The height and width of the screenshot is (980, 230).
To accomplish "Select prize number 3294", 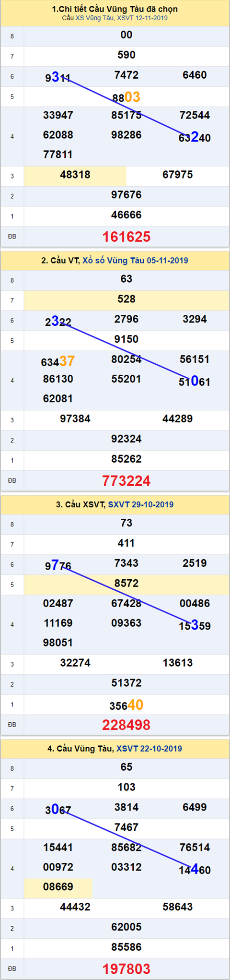I will pyautogui.click(x=195, y=319).
